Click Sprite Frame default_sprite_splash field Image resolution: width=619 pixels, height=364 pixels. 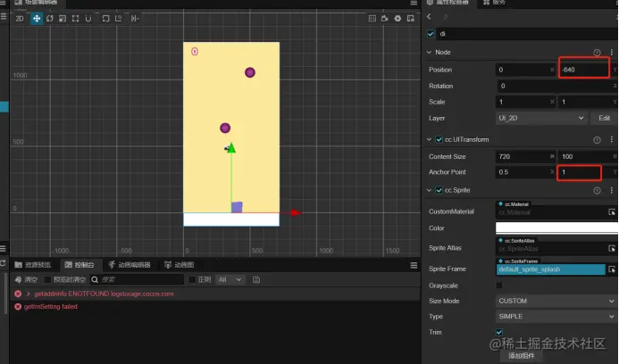click(x=550, y=269)
